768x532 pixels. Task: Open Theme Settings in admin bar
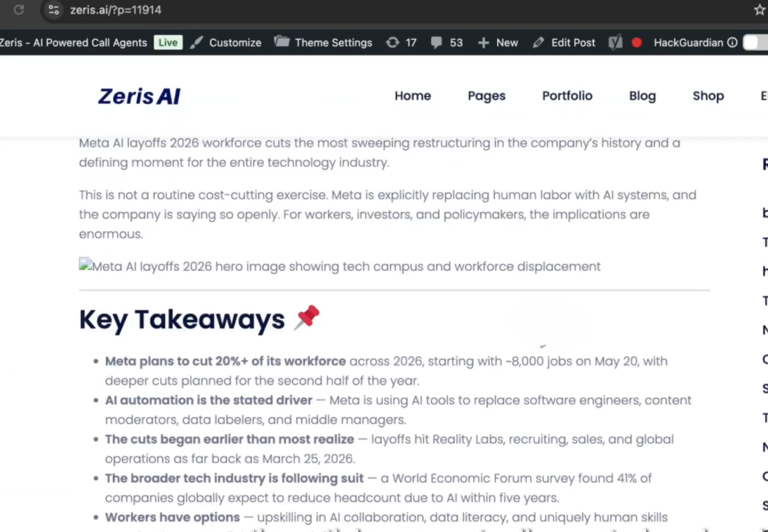[334, 43]
